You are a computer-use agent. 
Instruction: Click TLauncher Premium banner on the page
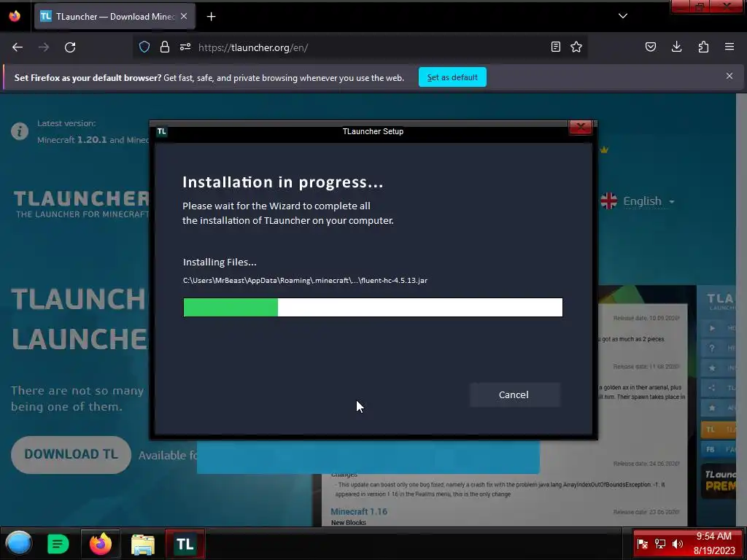719,481
